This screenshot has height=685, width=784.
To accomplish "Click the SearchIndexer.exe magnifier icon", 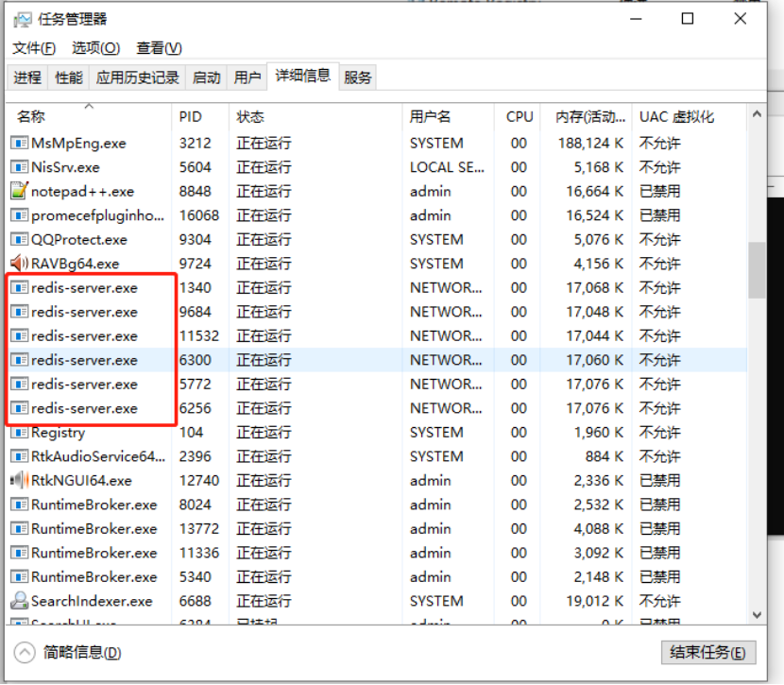I will click(x=19, y=601).
